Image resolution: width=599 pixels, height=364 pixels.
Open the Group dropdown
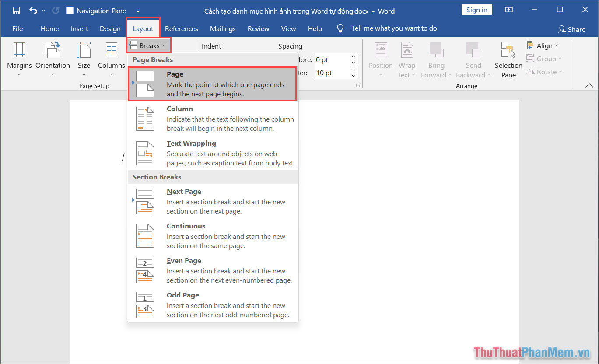click(544, 59)
